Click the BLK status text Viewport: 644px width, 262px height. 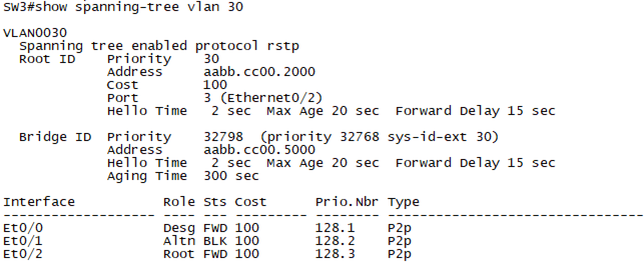coord(215,241)
